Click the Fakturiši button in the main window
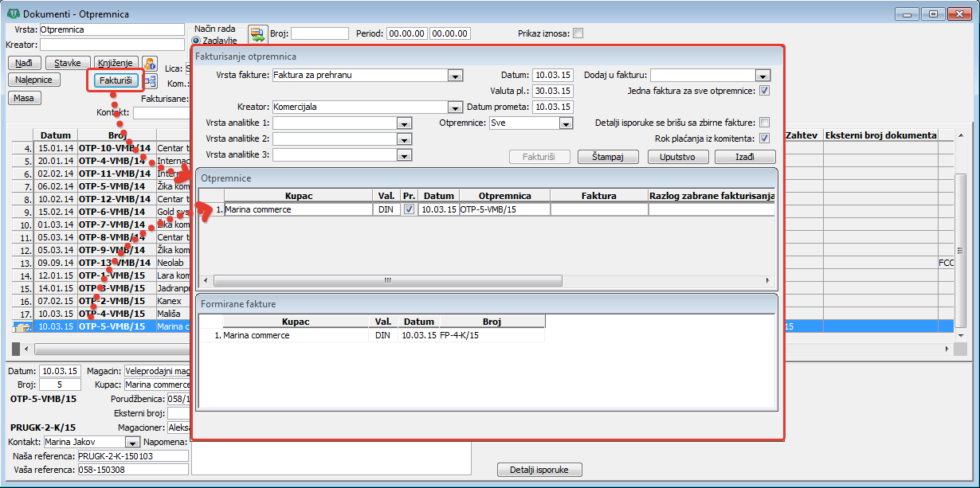Screen dimensions: 980x488 coord(116,80)
